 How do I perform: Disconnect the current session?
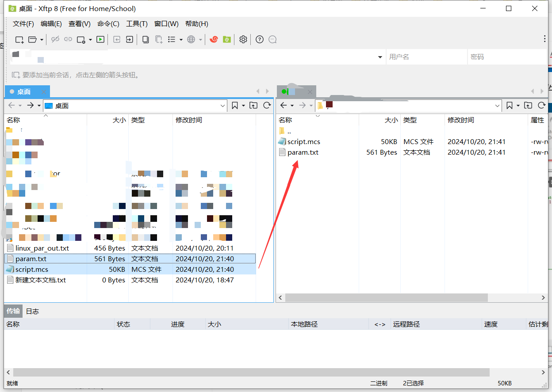coord(55,39)
